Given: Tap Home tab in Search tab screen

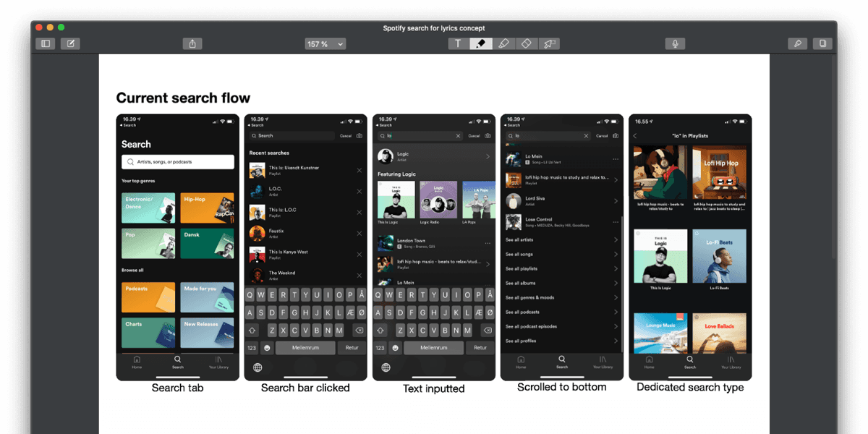Looking at the screenshot, I should 137,362.
